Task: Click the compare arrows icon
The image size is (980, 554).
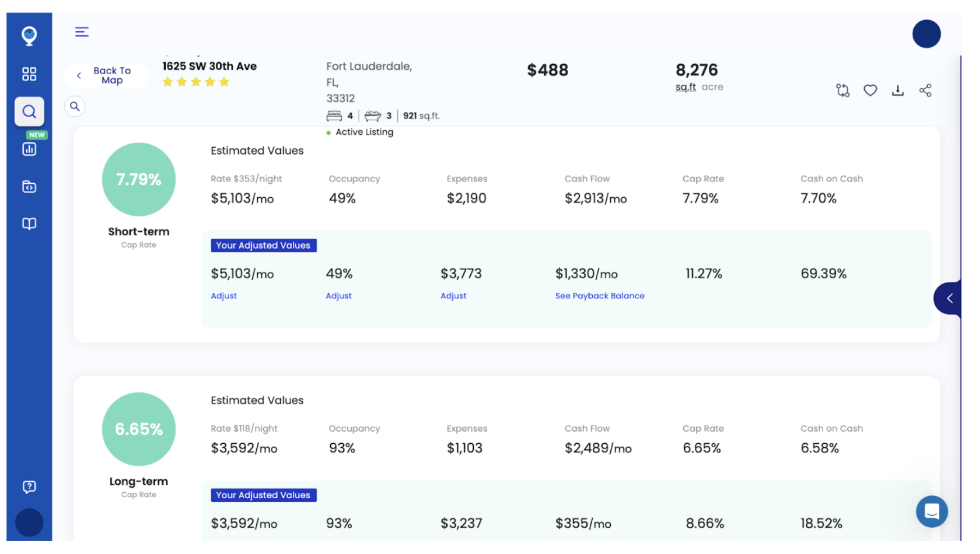Action: [842, 90]
